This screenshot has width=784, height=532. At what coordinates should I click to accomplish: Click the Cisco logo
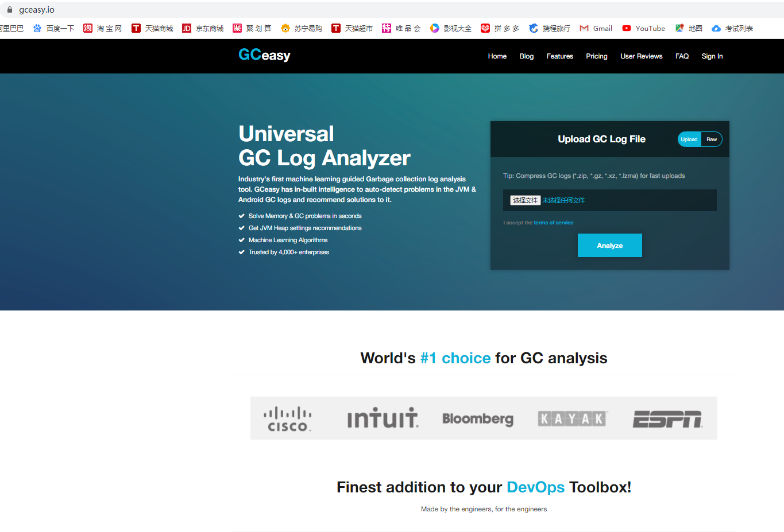(288, 419)
